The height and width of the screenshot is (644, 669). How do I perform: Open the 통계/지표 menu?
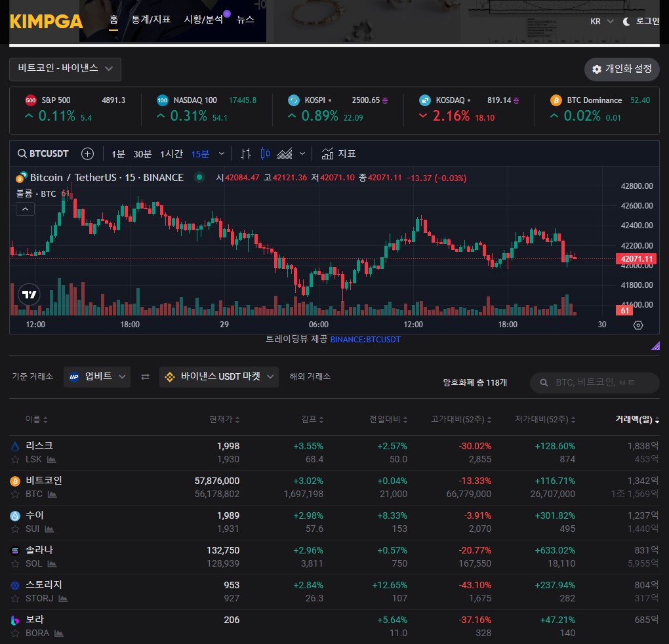[x=151, y=20]
